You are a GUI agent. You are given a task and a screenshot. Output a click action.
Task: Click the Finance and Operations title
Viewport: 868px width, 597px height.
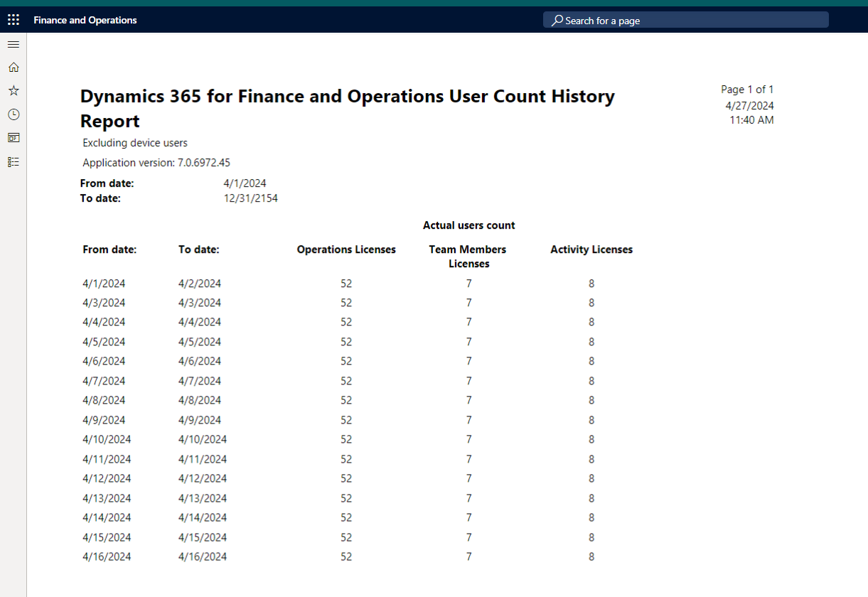85,21
